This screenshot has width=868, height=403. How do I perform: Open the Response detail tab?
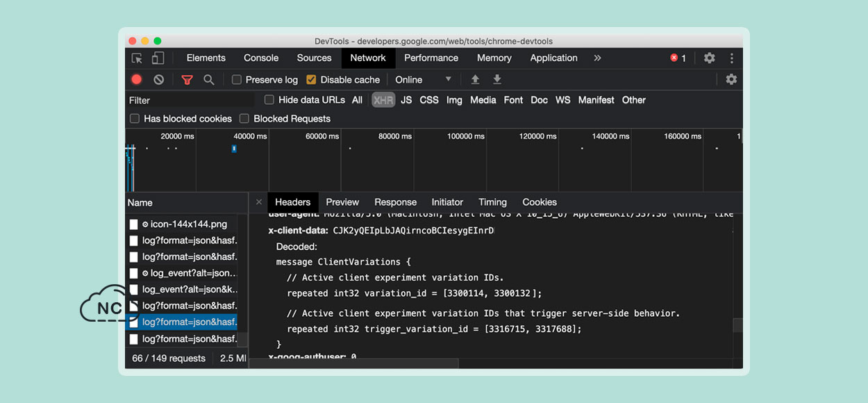coord(396,202)
